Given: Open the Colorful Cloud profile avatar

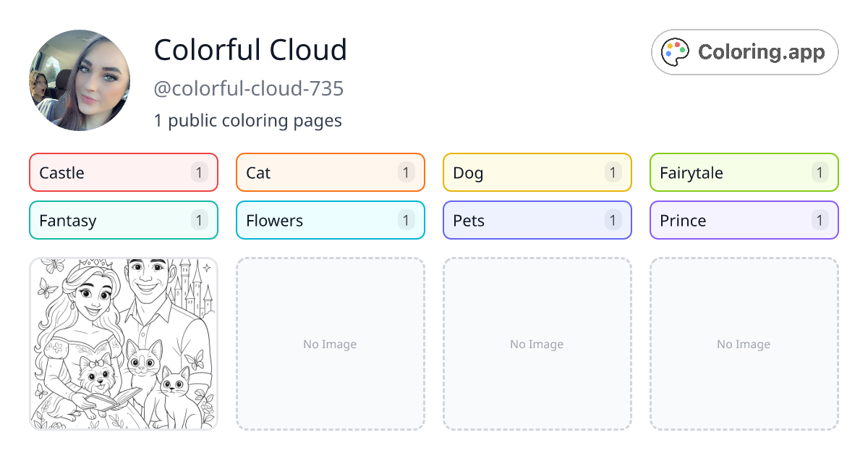Looking at the screenshot, I should pos(80,80).
